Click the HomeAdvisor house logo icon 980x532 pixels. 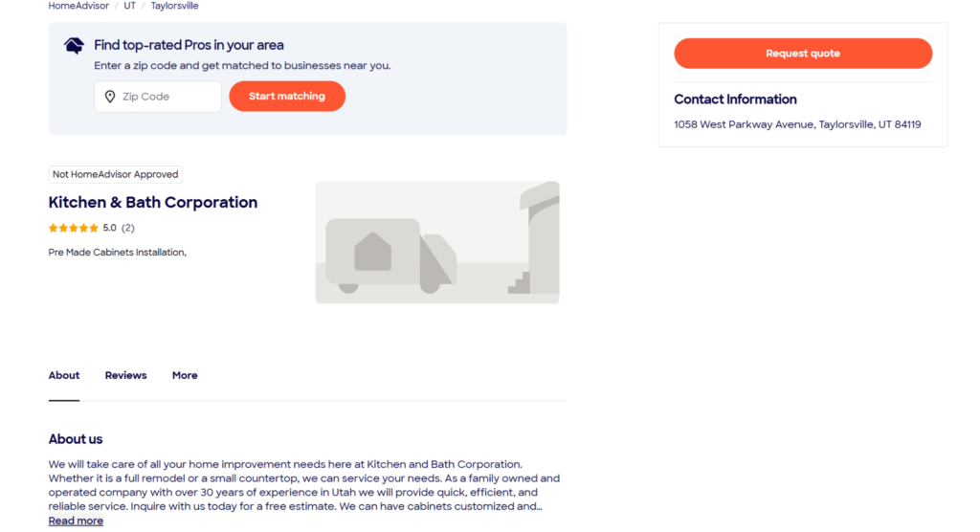74,45
